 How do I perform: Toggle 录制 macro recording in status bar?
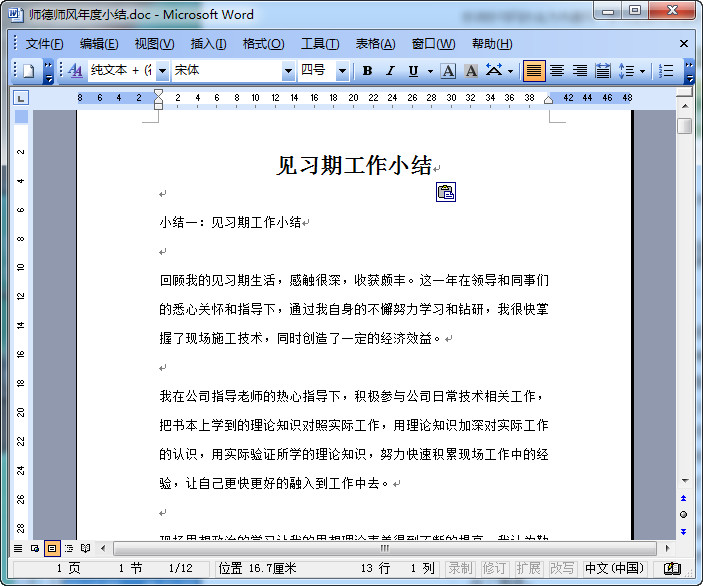tap(460, 569)
